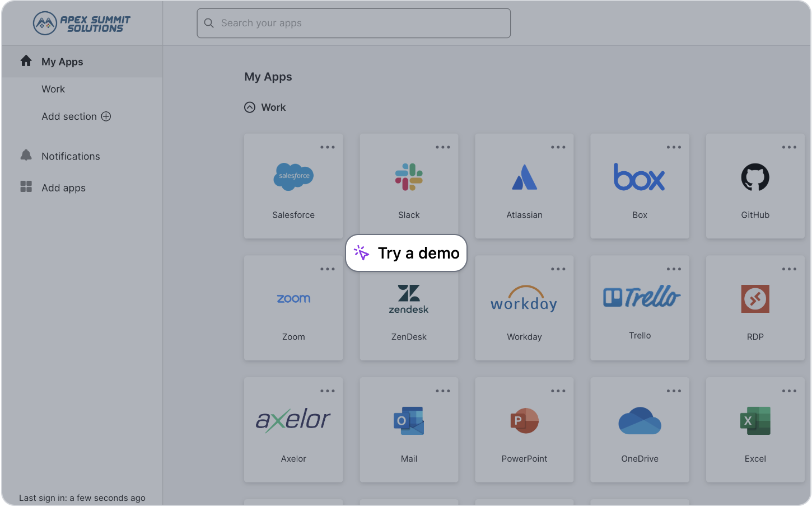
Task: Click the plus icon next to Add section
Action: coord(106,116)
